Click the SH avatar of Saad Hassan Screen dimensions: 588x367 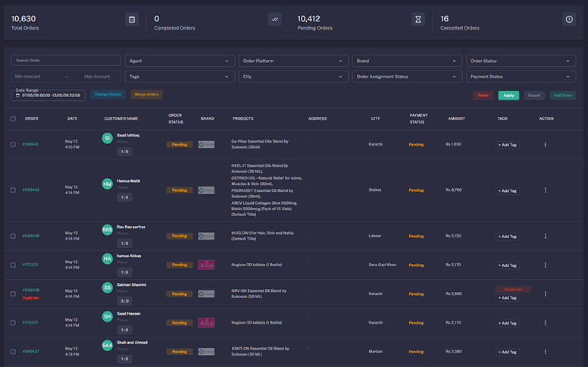click(108, 316)
